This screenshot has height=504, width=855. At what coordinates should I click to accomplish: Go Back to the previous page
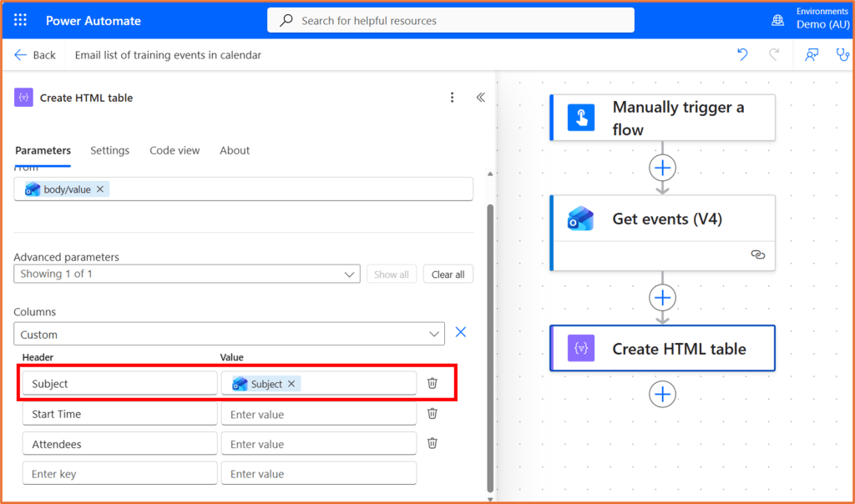[35, 55]
